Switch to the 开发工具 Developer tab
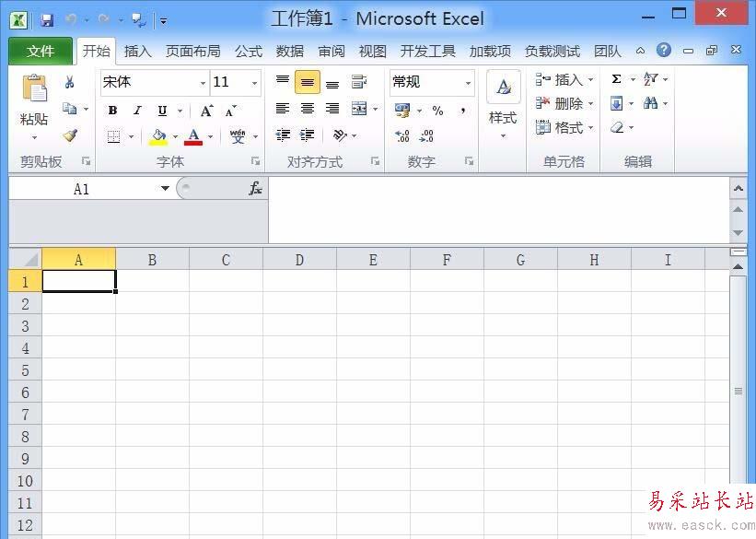 [x=427, y=52]
